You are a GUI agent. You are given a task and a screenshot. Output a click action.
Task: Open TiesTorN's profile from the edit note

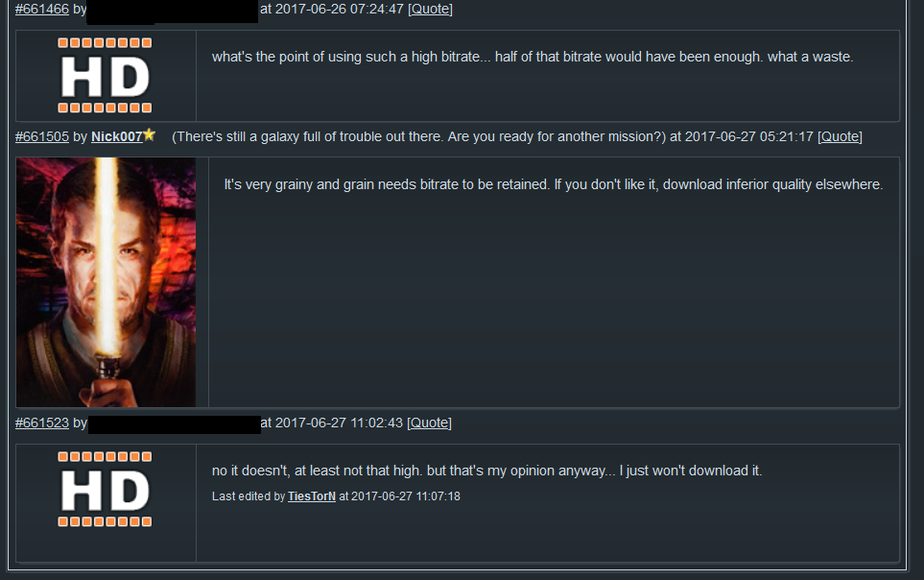tap(312, 496)
